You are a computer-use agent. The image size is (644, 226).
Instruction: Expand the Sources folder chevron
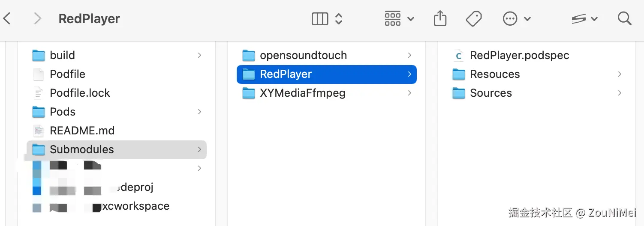(x=620, y=93)
